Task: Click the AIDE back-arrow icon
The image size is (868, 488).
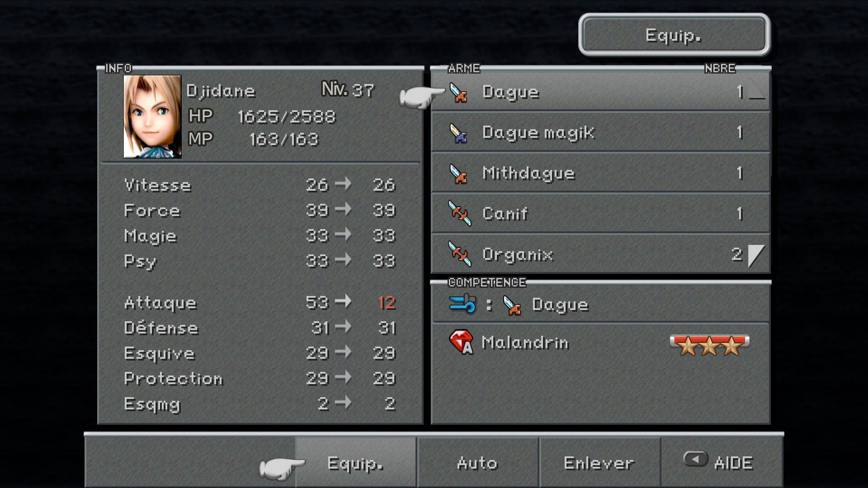Action: click(x=695, y=459)
